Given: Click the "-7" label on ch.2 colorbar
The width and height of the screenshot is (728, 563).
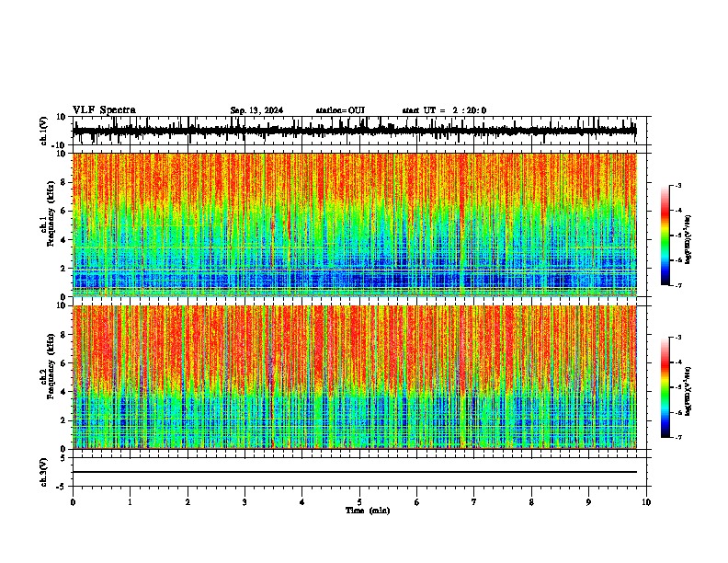Looking at the screenshot, I should tap(678, 438).
